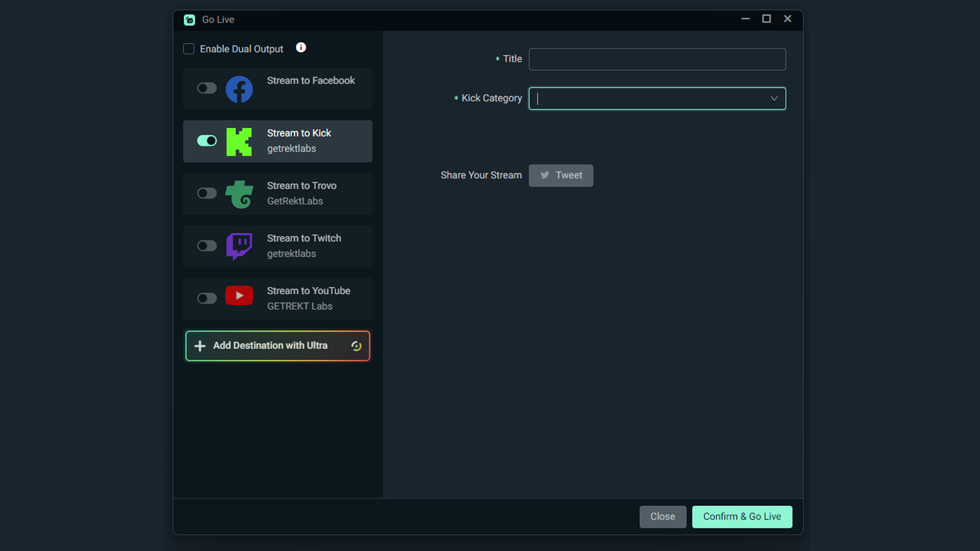Click the Ultra logo in Add Destination button
980x551 pixels.
(x=357, y=346)
